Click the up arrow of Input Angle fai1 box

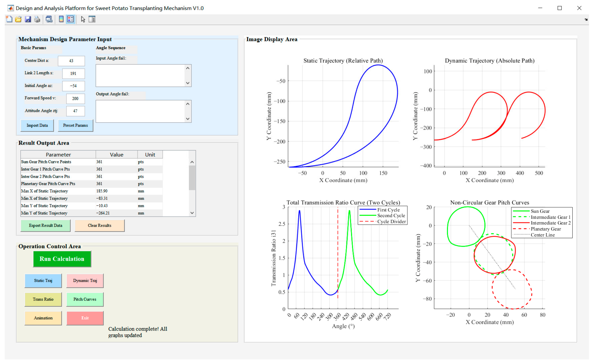coord(188,68)
